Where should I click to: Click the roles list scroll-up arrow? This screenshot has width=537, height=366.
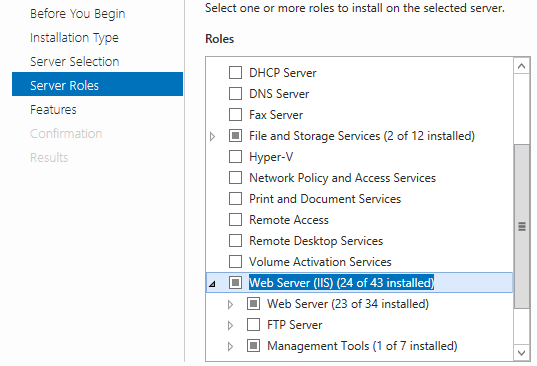[522, 66]
